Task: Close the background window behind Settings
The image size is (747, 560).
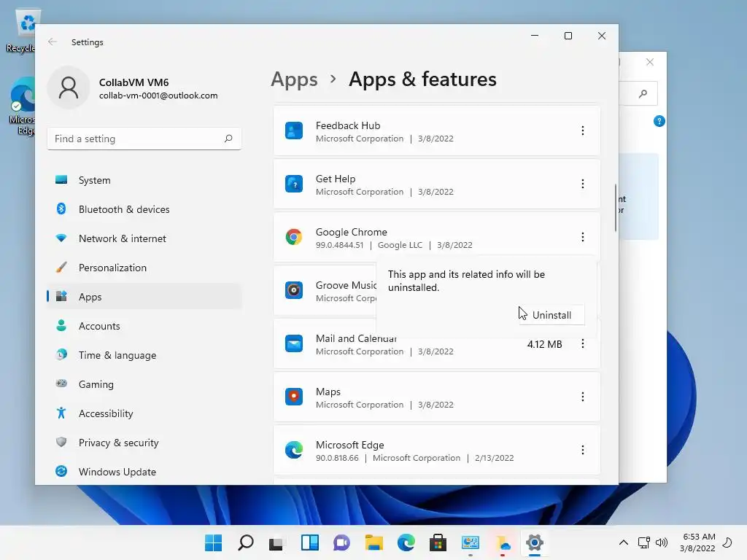Action: pos(650,62)
